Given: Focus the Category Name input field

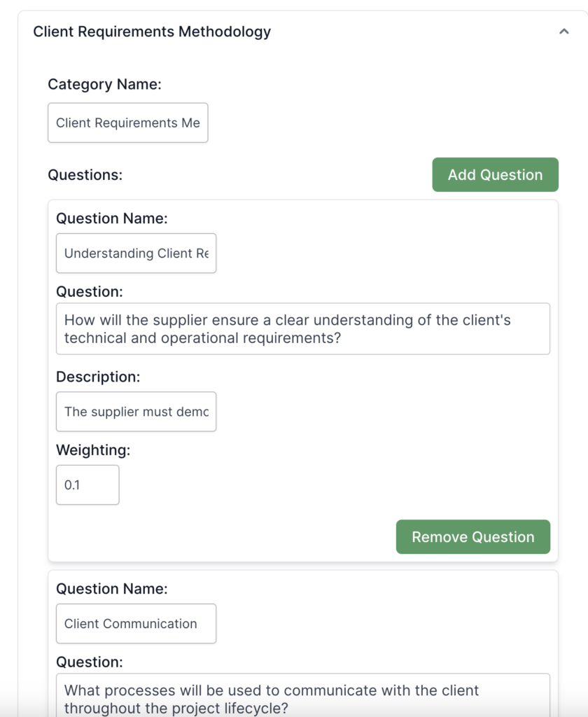Looking at the screenshot, I should (128, 123).
